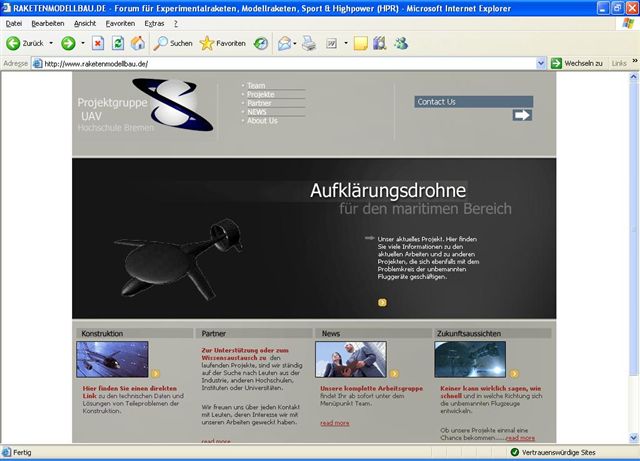This screenshot has height=461, width=640.
Task: Refresh the page with the reload icon
Action: coord(117,43)
